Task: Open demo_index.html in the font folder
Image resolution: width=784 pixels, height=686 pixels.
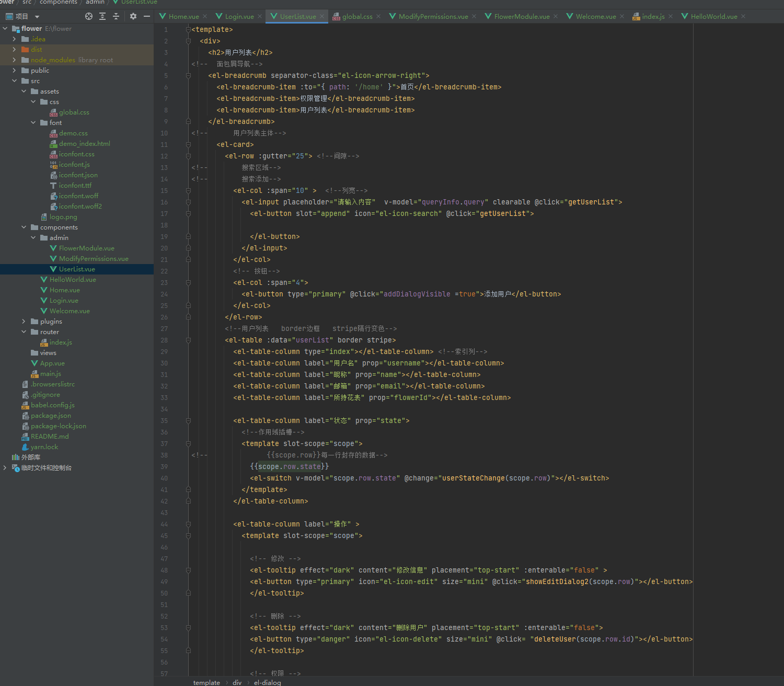Action: click(x=84, y=144)
